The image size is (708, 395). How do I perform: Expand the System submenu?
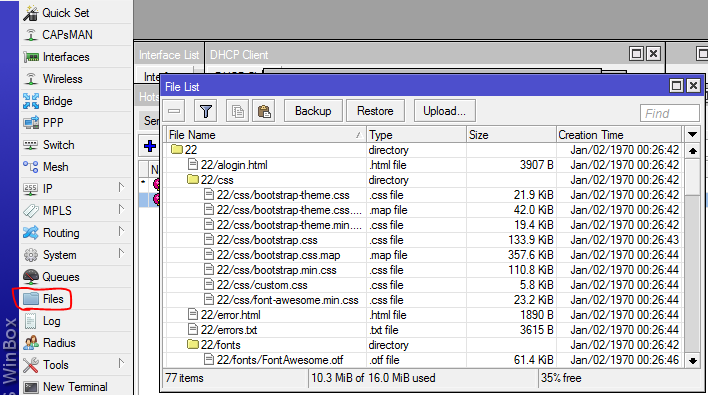point(121,253)
